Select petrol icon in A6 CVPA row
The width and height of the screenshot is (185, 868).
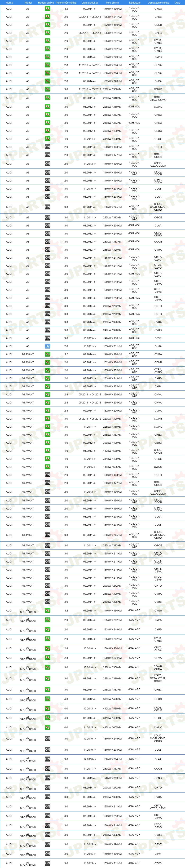click(48, 81)
